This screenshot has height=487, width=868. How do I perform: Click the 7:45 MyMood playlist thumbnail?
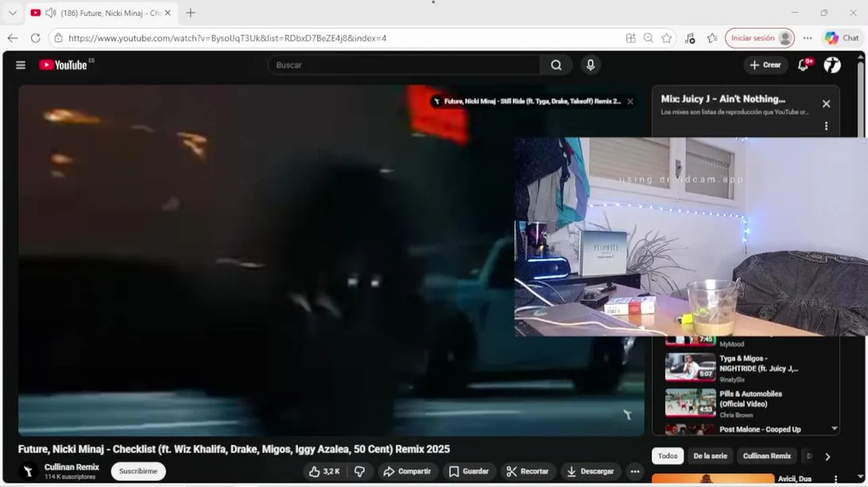coord(690,340)
